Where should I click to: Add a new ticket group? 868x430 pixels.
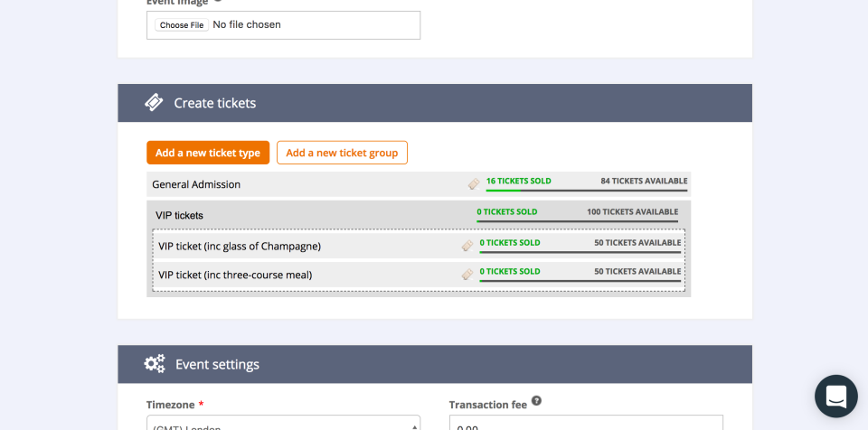pos(342,153)
